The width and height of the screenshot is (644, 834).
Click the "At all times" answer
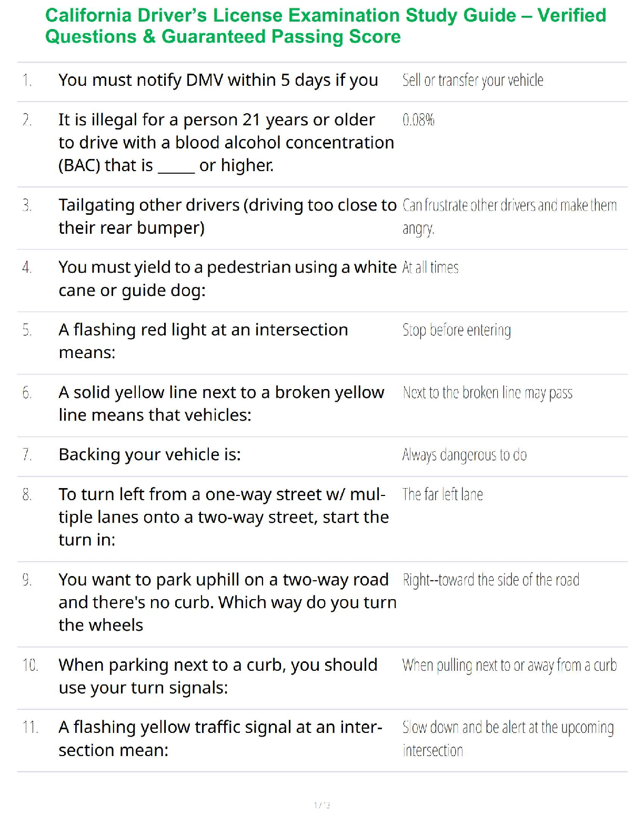coord(430,267)
